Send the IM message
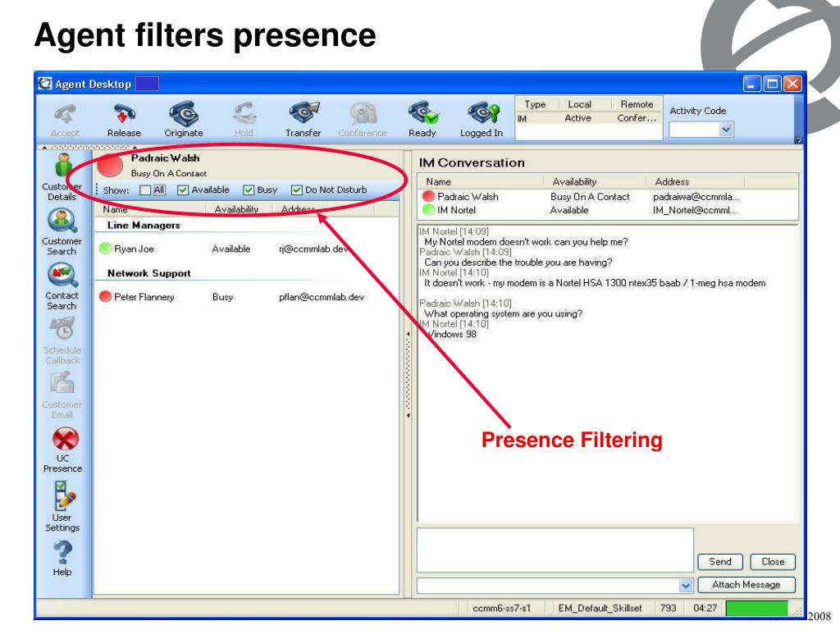This screenshot has height=630, width=840. tap(720, 561)
